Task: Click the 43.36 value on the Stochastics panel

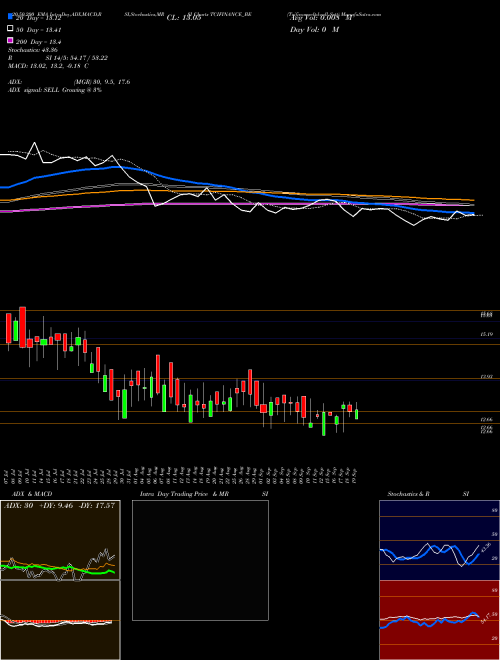Action: (x=486, y=548)
